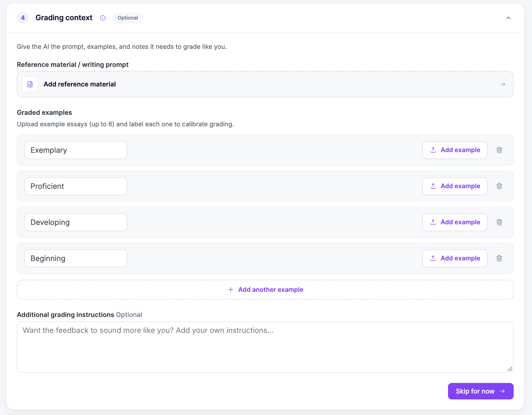Delete the Beginning example row
Viewport: 532px width, 415px height.
point(499,259)
